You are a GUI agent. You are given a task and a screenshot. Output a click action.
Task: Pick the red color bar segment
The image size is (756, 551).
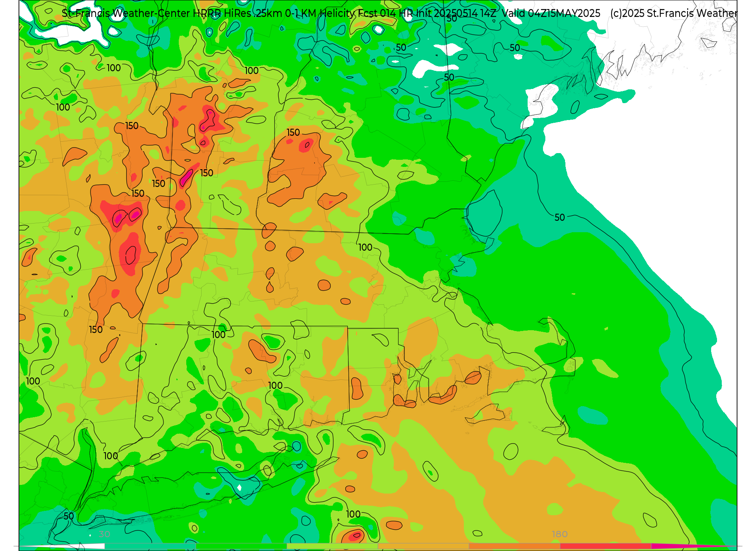(606, 546)
